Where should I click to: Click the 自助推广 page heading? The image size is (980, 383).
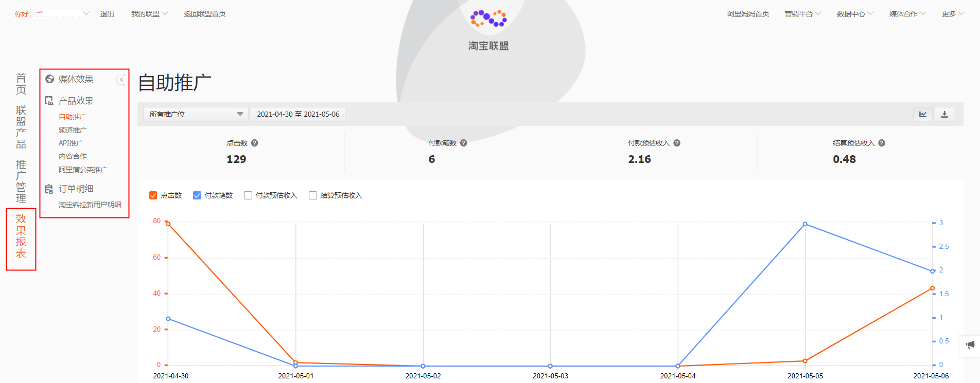point(175,82)
